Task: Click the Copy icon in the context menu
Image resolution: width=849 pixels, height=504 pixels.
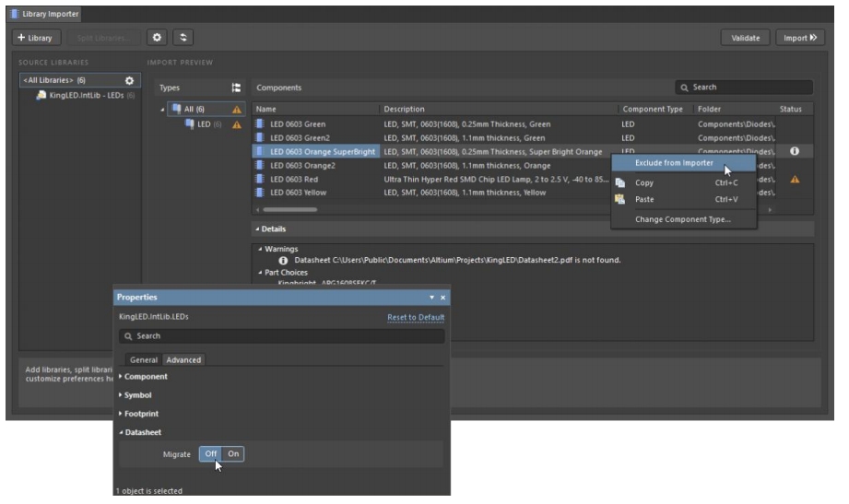Action: click(x=620, y=183)
